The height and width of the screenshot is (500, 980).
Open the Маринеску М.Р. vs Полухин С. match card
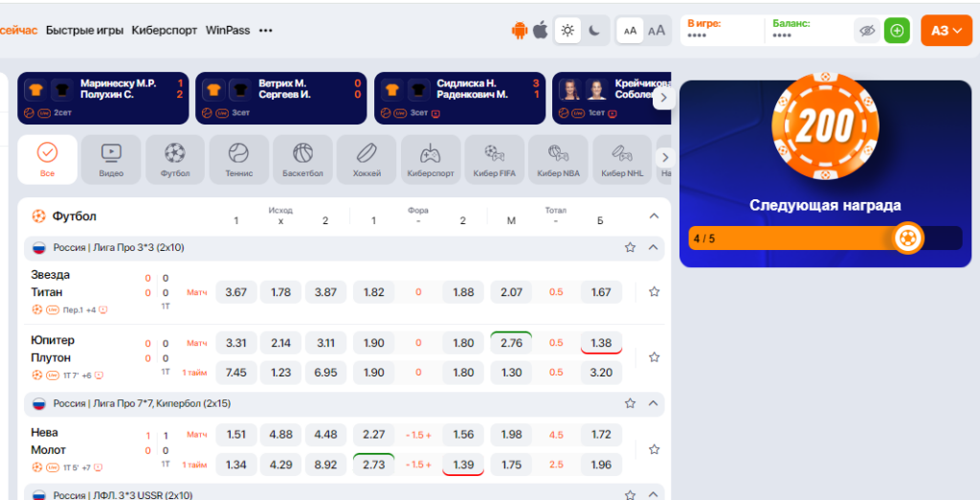pyautogui.click(x=103, y=99)
